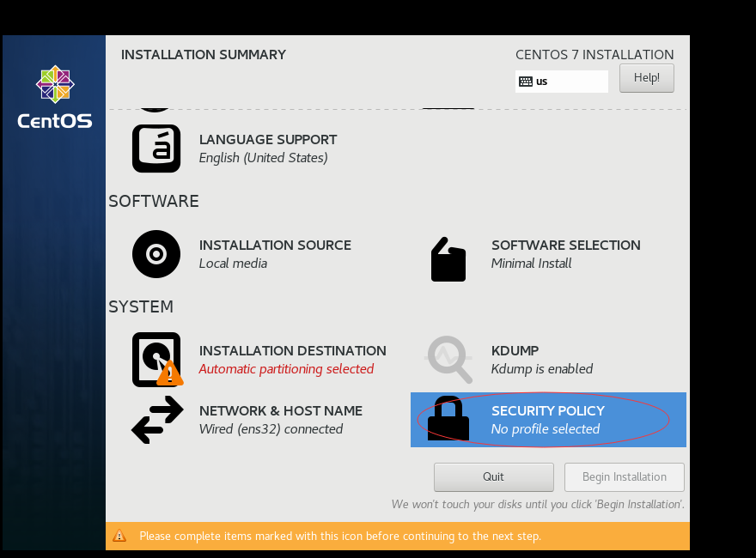Click 'Minimal Install' status text
Screen dimensions: 756x558
point(531,264)
